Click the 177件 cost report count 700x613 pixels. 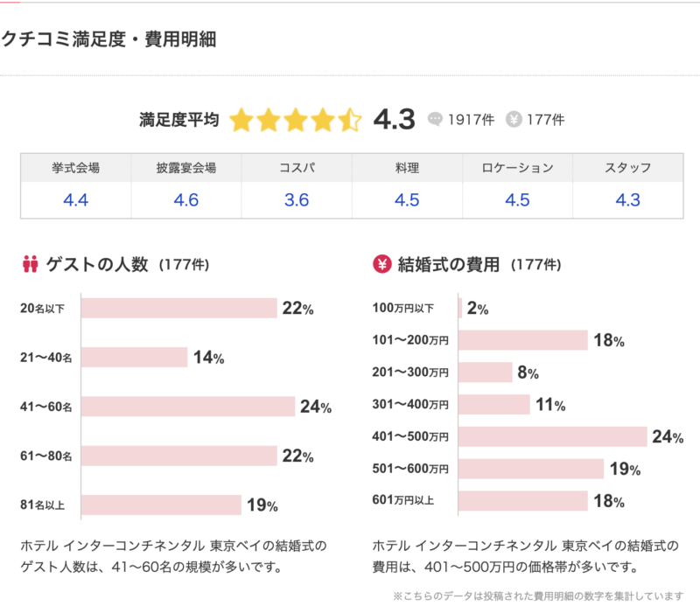click(545, 120)
